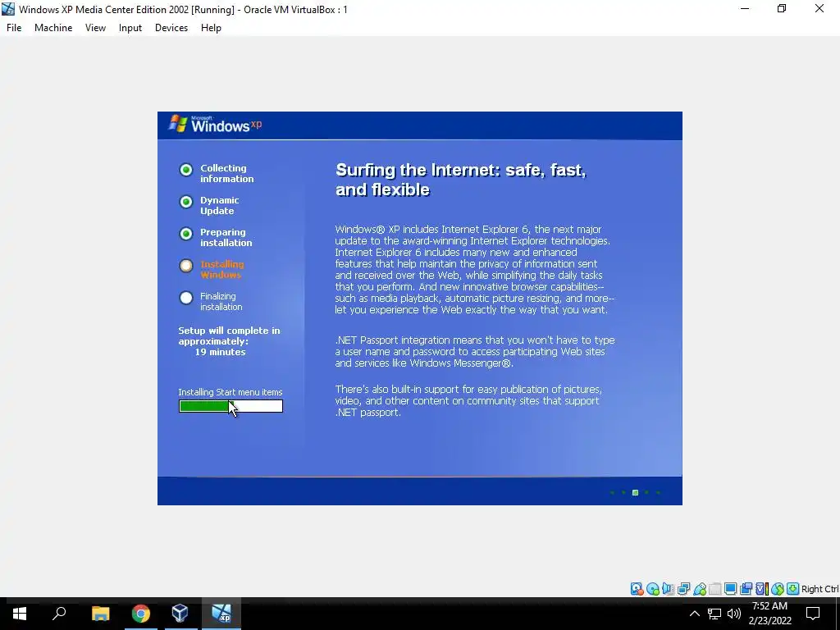Click the network adapters status icon
This screenshot has height=630, width=840.
click(683, 589)
